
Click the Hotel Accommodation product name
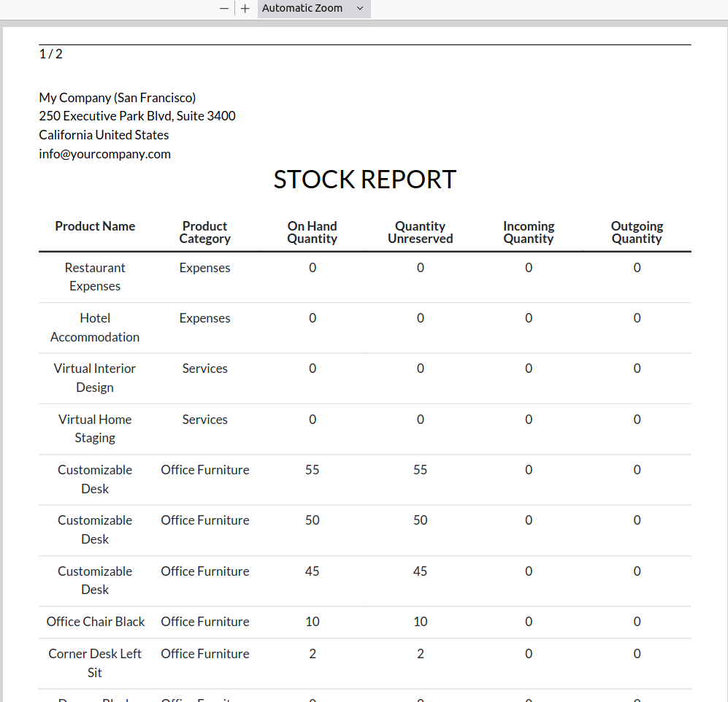(x=95, y=328)
